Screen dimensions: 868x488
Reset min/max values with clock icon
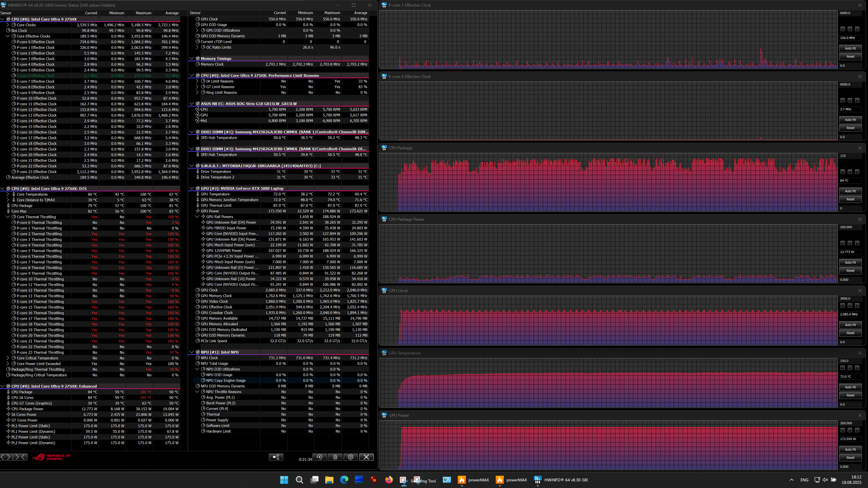click(x=319, y=457)
